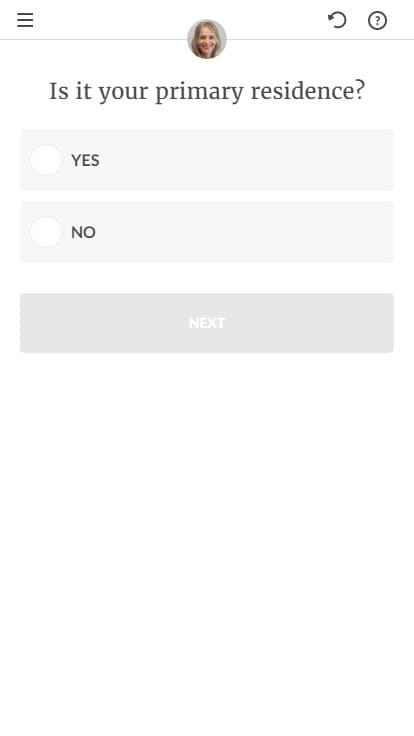
Task: Select the YES radio circle
Action: coord(46,160)
